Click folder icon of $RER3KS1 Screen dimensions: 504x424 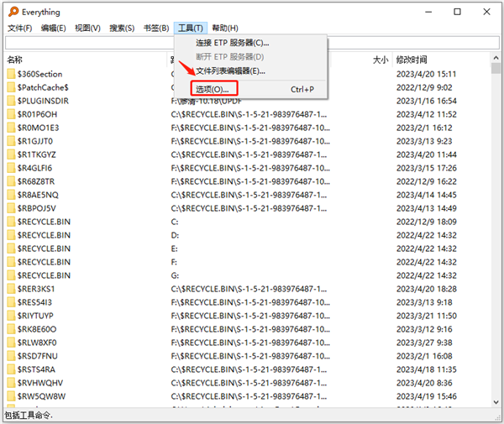[x=11, y=289]
